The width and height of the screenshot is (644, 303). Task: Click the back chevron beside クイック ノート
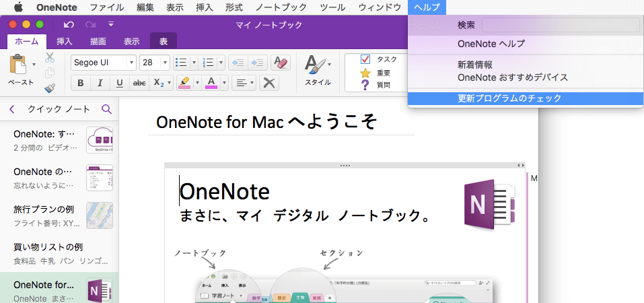(11, 109)
